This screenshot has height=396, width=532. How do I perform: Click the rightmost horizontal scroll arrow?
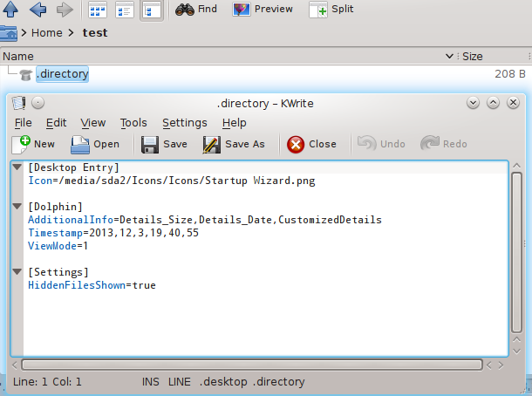point(501,365)
